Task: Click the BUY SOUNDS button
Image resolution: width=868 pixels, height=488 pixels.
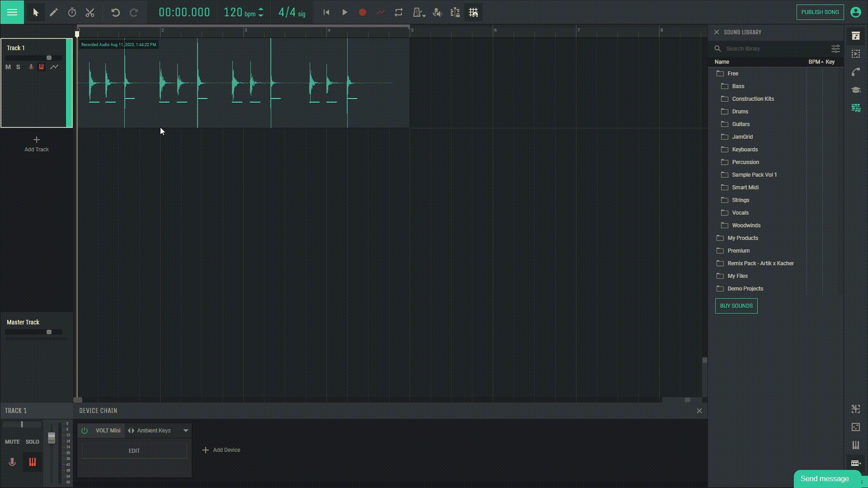Action: [x=736, y=305]
